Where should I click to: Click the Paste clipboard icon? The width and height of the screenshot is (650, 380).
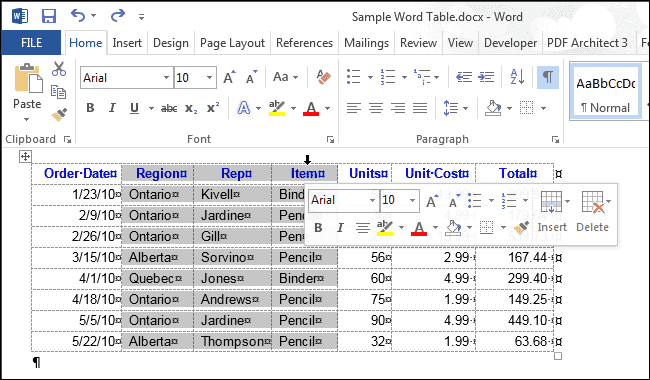pyautogui.click(x=28, y=79)
